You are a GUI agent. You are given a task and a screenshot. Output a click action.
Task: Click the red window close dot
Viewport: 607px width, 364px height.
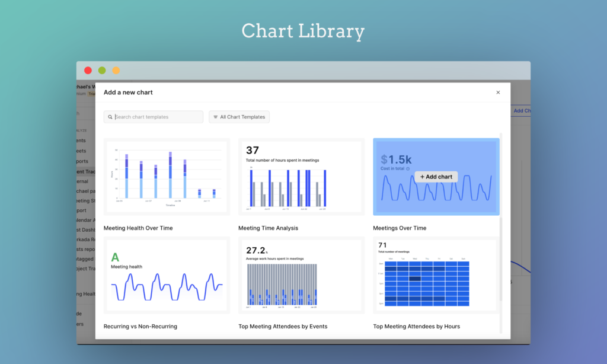[x=88, y=71]
